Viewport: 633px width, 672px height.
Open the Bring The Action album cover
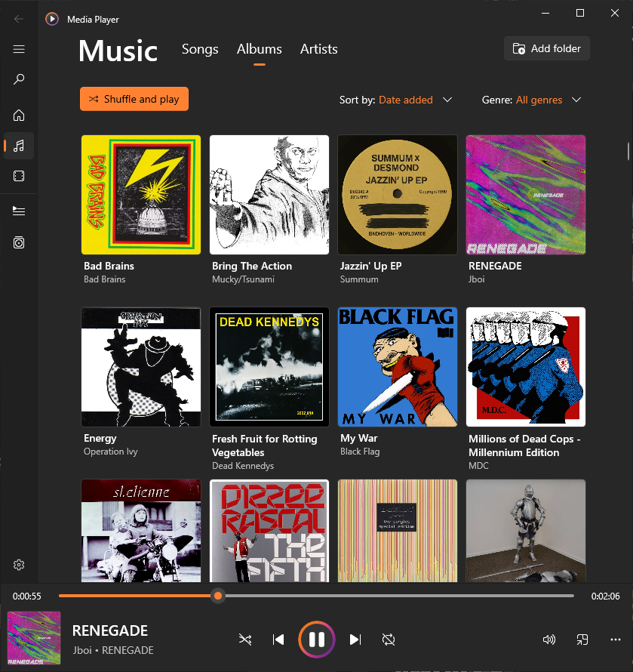(269, 195)
